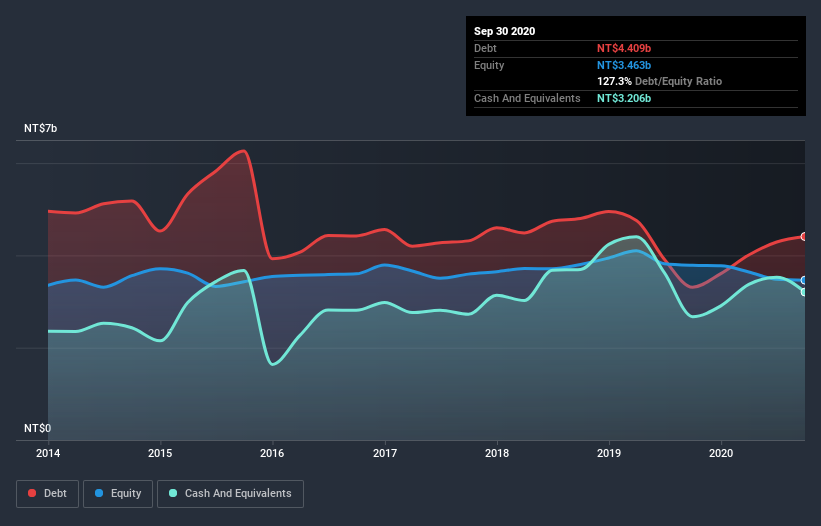
Task: Click the teal Cash endpoint marker
Action: pos(804,292)
